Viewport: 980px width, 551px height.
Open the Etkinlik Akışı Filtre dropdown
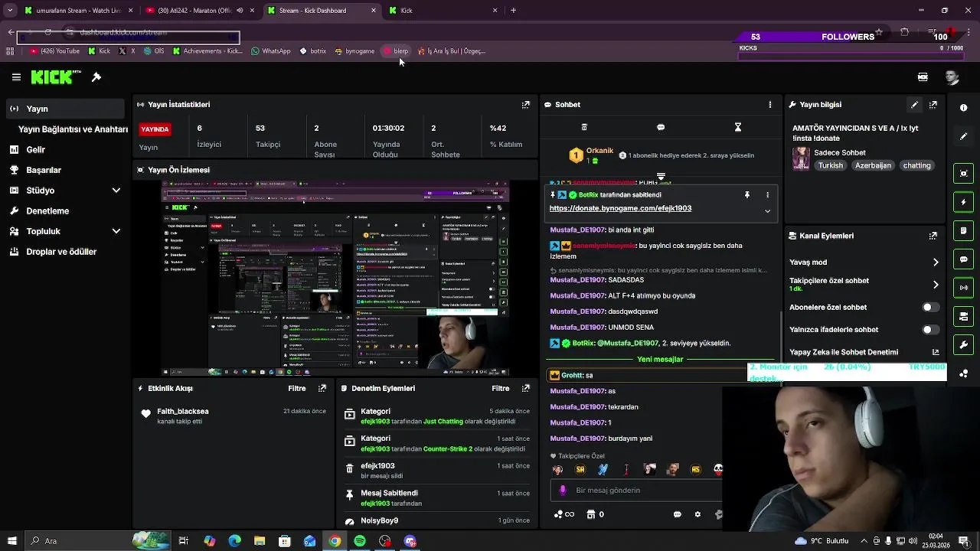(x=297, y=389)
